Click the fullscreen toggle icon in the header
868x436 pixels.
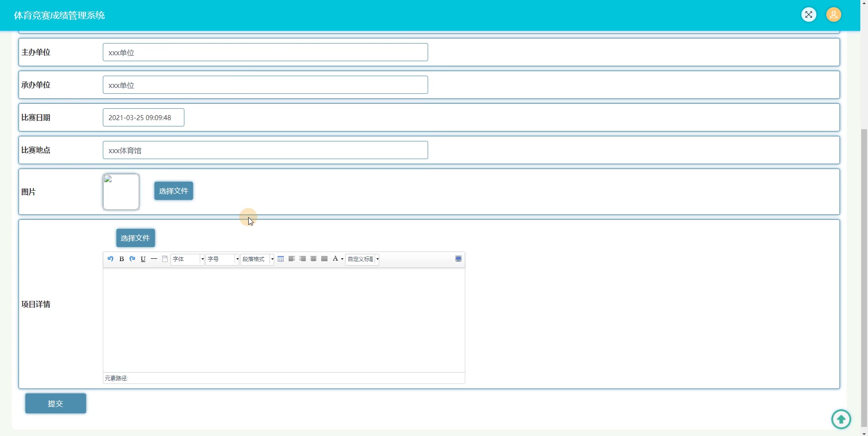click(x=809, y=15)
